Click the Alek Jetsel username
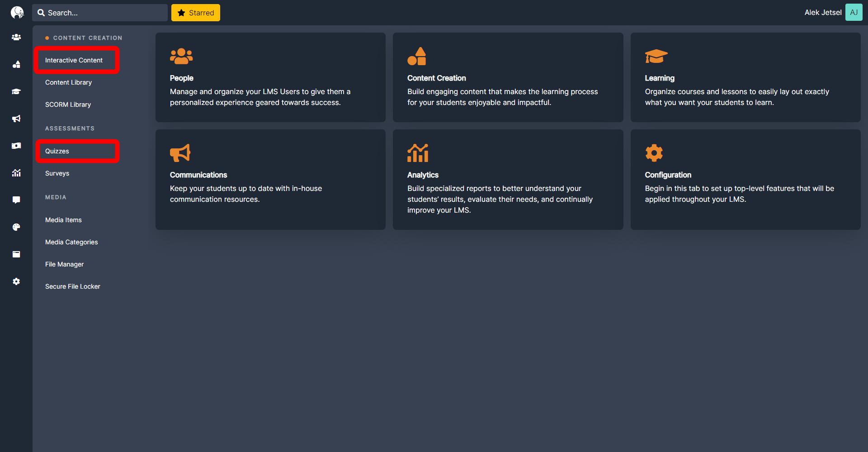Image resolution: width=868 pixels, height=452 pixels. point(823,13)
